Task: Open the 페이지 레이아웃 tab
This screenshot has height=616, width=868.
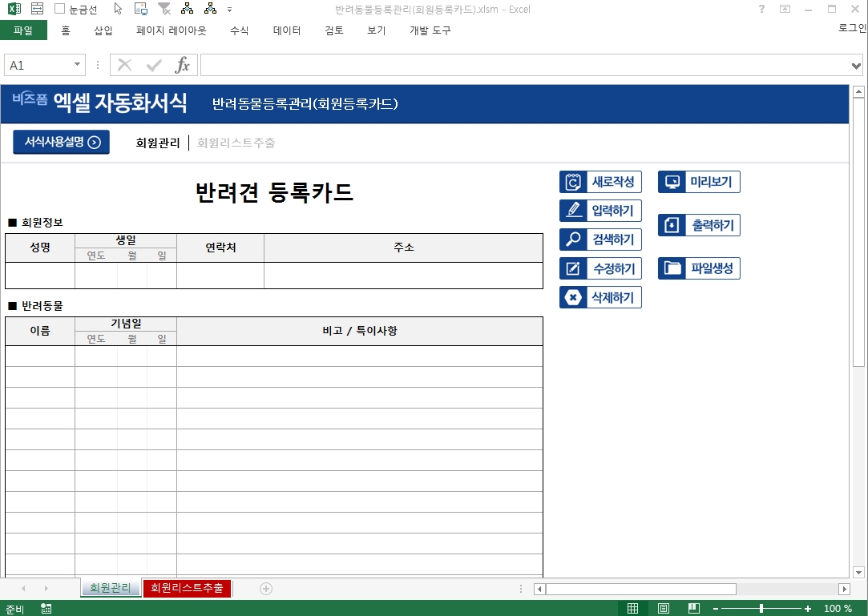Action: (171, 30)
